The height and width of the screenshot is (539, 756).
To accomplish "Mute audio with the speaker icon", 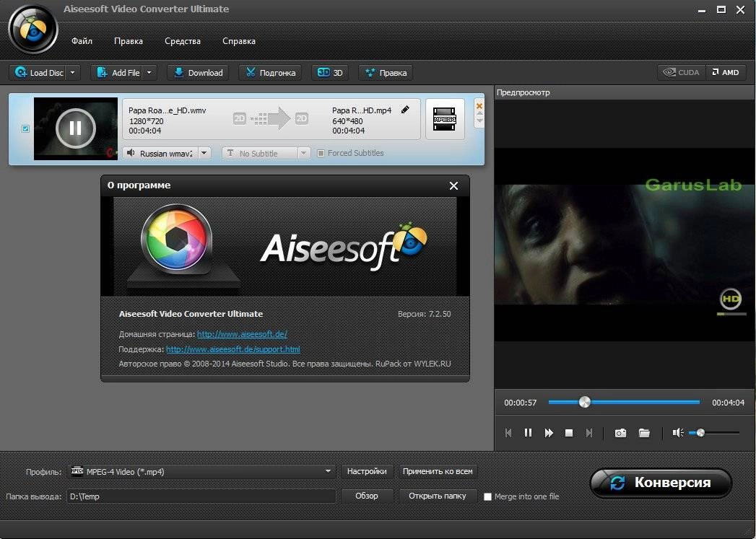I will pos(677,432).
